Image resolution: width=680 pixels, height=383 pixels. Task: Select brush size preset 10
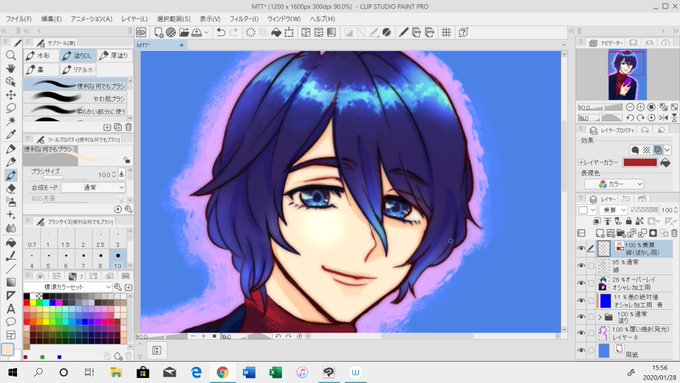pos(118,259)
